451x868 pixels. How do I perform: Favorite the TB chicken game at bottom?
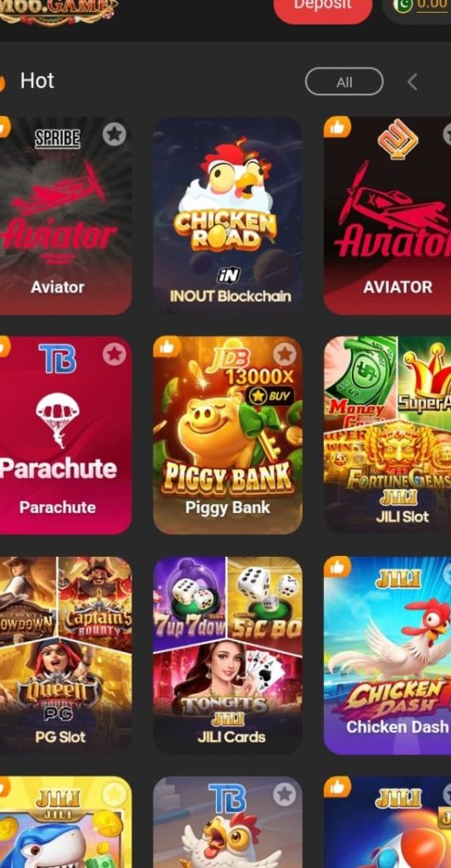coord(285,794)
